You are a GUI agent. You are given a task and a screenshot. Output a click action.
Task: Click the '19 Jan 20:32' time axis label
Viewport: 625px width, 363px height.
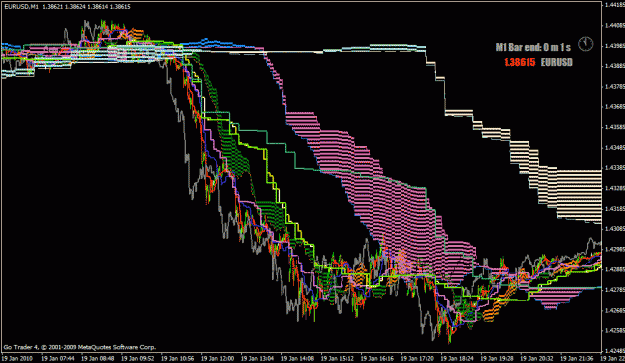[536, 359]
